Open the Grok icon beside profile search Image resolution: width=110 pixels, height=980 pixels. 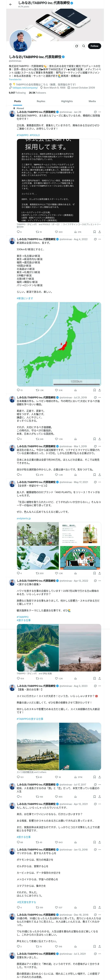click(77, 46)
